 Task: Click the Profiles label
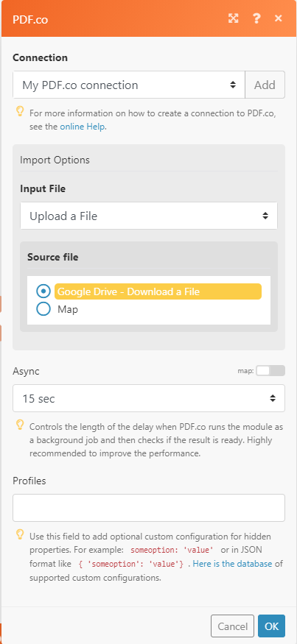29,481
